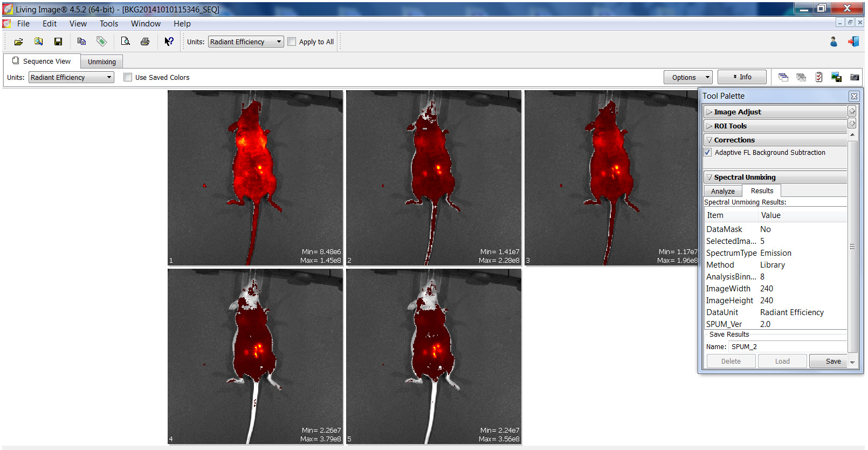
Task: Click the cascading windows display icon
Action: [x=783, y=77]
